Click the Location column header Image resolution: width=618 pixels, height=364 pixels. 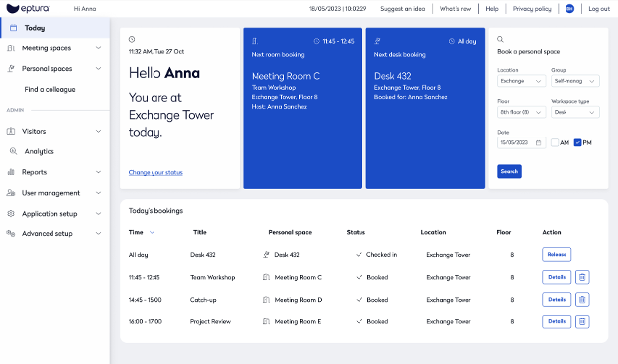[x=433, y=232]
